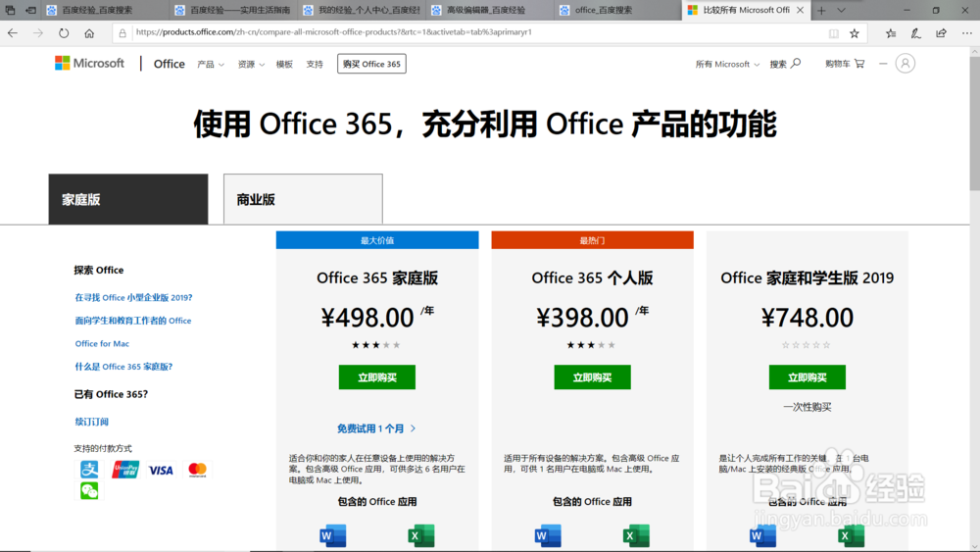Click Word icon under Office 365 家庭版
Viewport: 980px width, 552px height.
332,535
